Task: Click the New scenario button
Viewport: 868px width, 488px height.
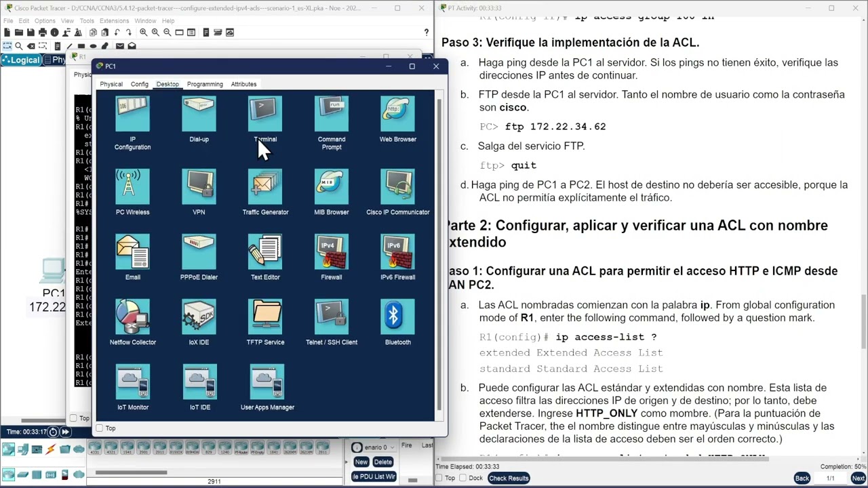Action: pyautogui.click(x=361, y=462)
